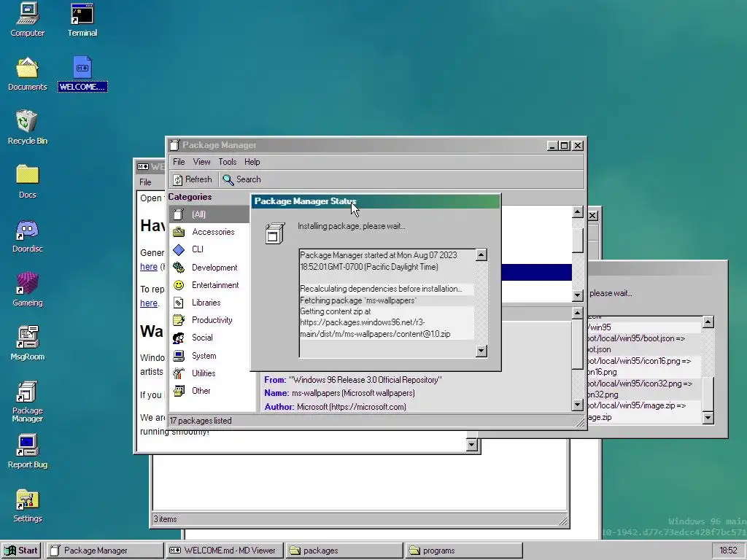Select the WELCOME markdown file icon
The image size is (747, 560).
click(82, 74)
